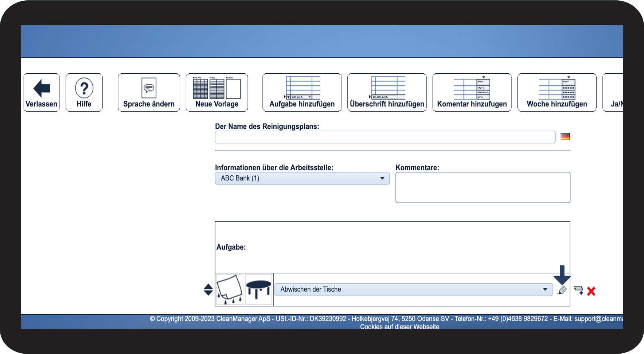Click Komentar hinzufugen toolbar button
This screenshot has width=644, height=354.
[472, 92]
